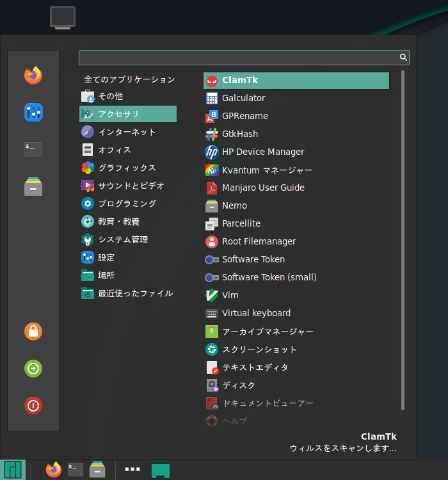Click the three-dots taskbar applet

(x=132, y=469)
